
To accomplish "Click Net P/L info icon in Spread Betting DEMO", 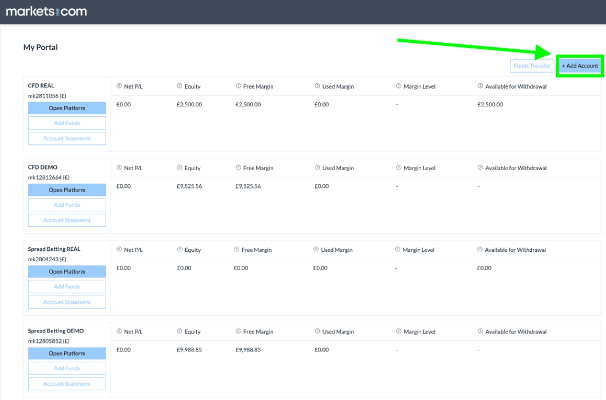I will pos(120,331).
